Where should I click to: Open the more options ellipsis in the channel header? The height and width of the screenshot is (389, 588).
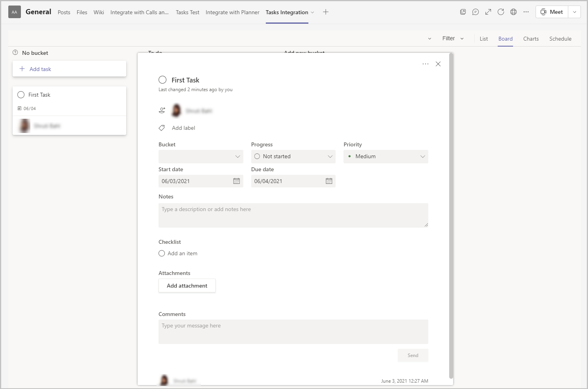coord(526,12)
